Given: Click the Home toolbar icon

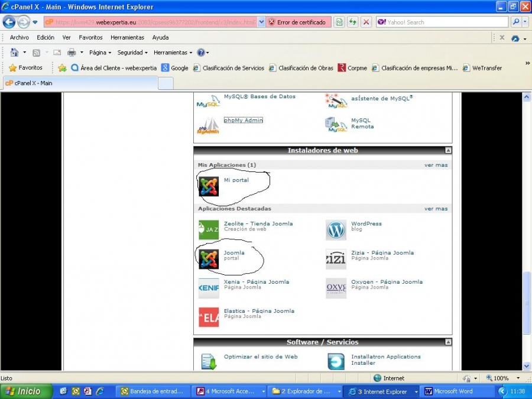Looking at the screenshot, I should tap(14, 53).
